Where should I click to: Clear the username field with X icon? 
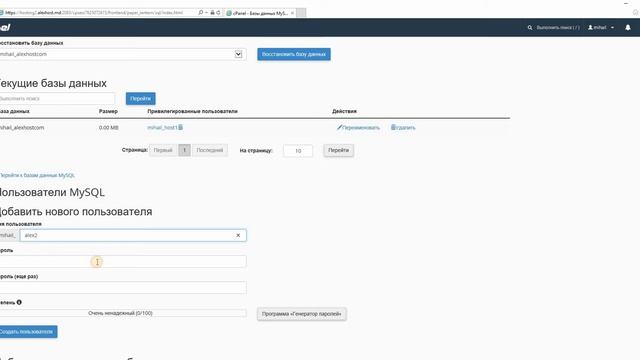coord(238,236)
